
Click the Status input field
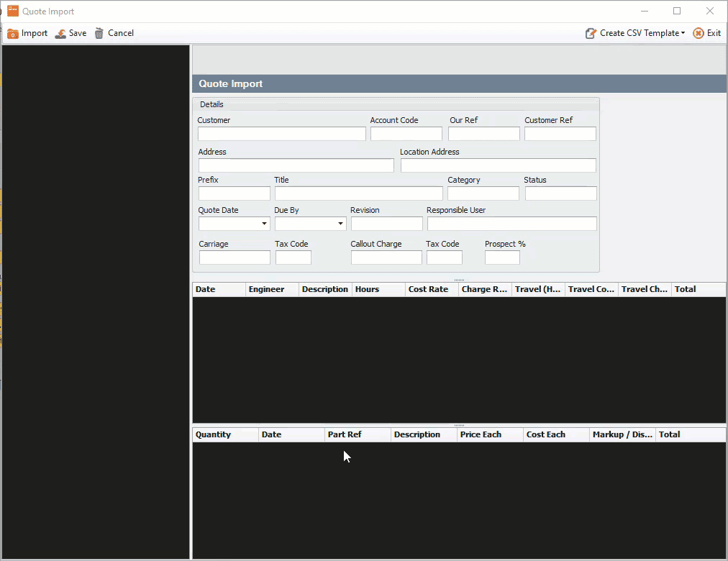(561, 193)
